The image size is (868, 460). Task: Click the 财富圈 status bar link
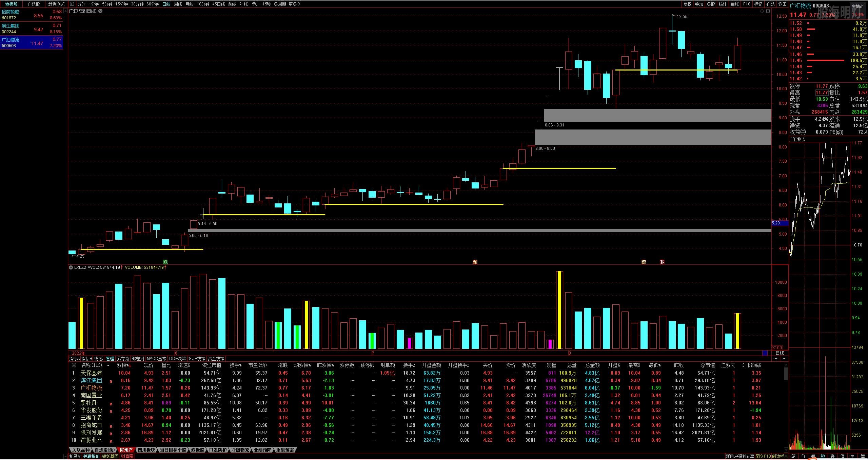tap(127, 456)
